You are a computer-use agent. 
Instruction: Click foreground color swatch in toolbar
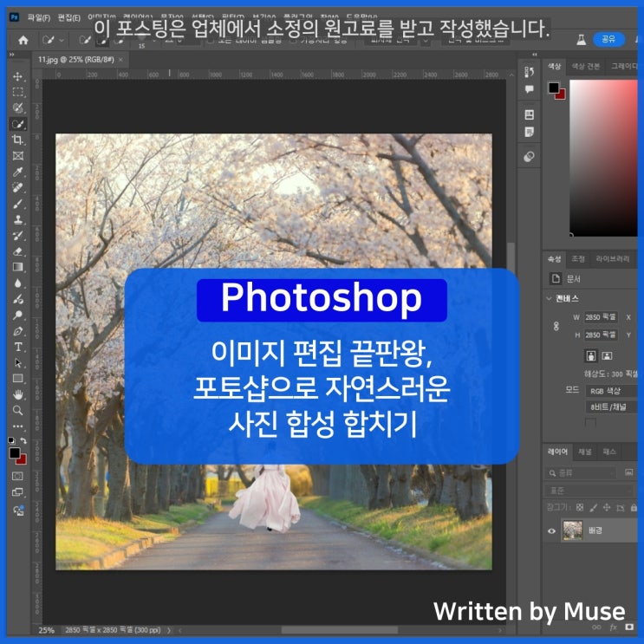pos(15,452)
